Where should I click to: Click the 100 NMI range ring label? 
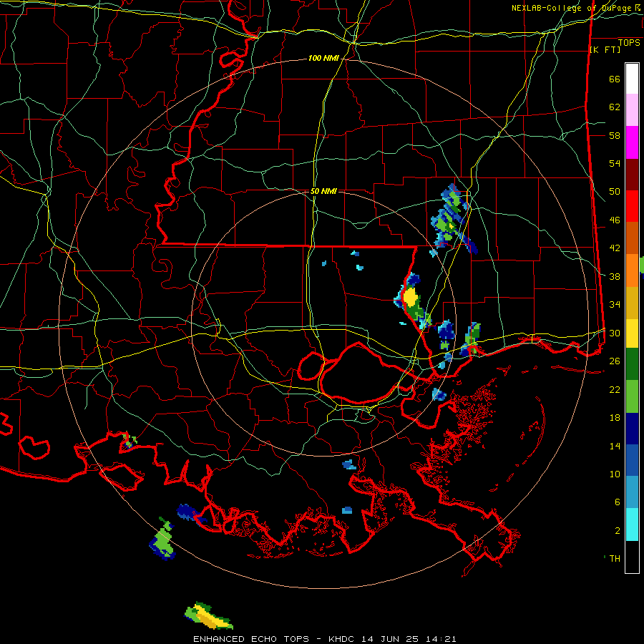(x=323, y=58)
